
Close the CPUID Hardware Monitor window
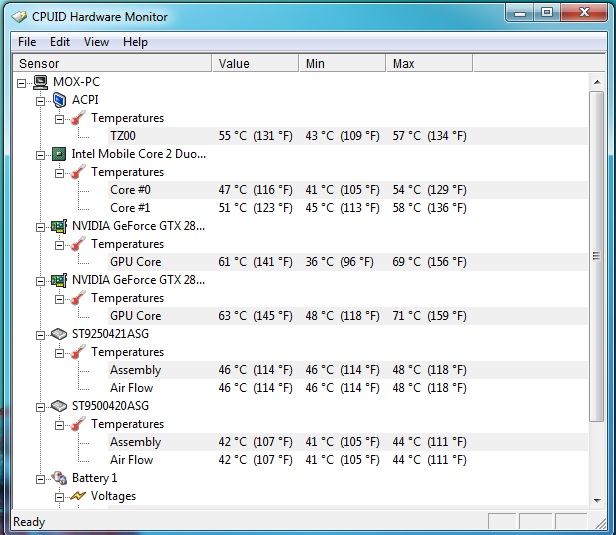coord(584,13)
